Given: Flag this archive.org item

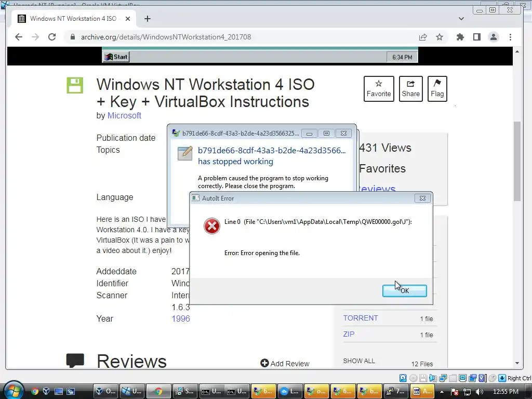Looking at the screenshot, I should coord(437,89).
